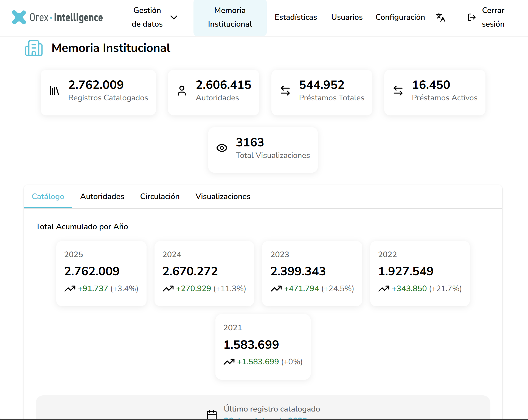Click the swap arrows icon for Préstamos Activos
Viewport: 528px width, 420px height.
(398, 91)
